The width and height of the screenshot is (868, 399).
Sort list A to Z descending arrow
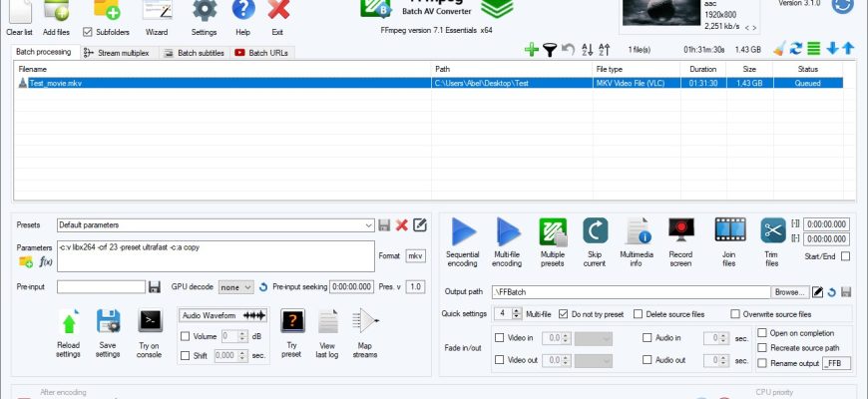pos(588,50)
